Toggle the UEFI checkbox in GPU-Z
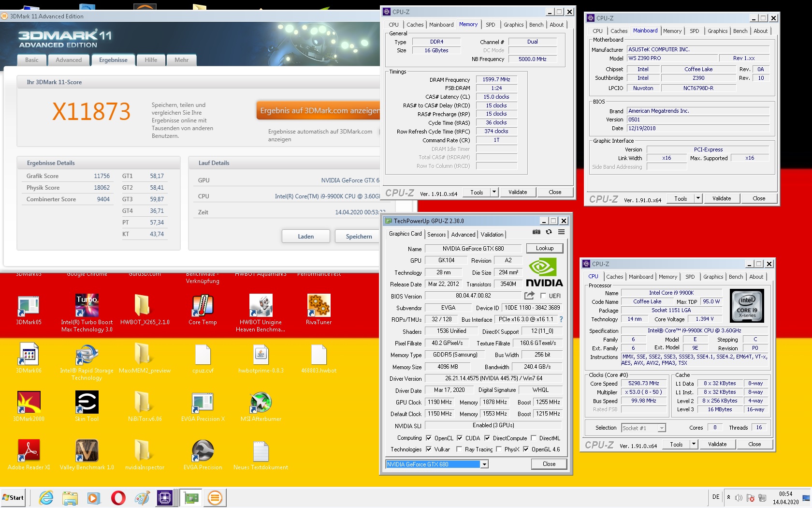 543,296
